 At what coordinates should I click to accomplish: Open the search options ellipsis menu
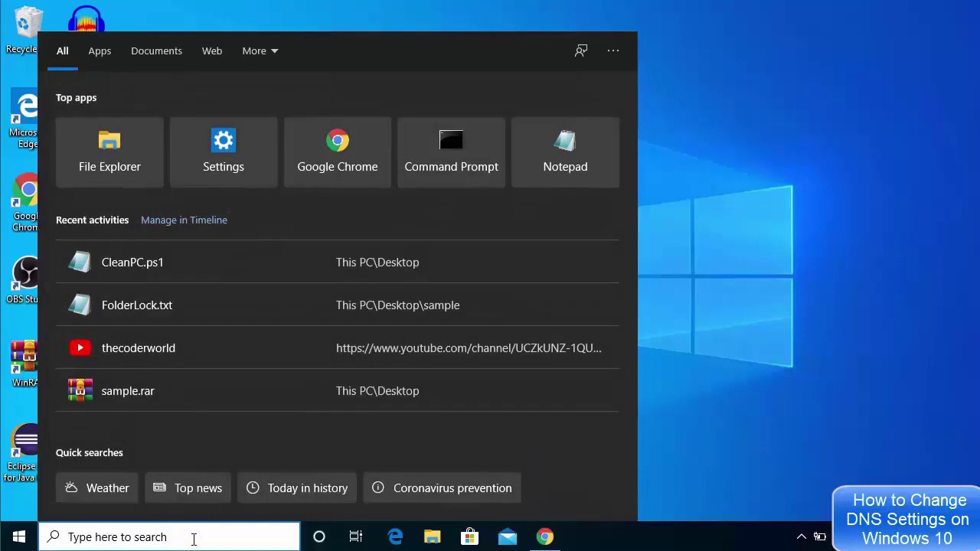[x=613, y=51]
